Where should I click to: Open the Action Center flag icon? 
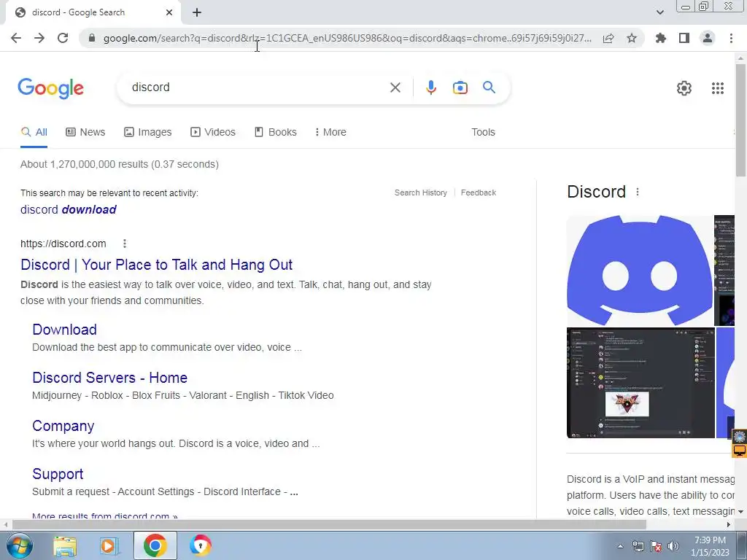click(656, 546)
